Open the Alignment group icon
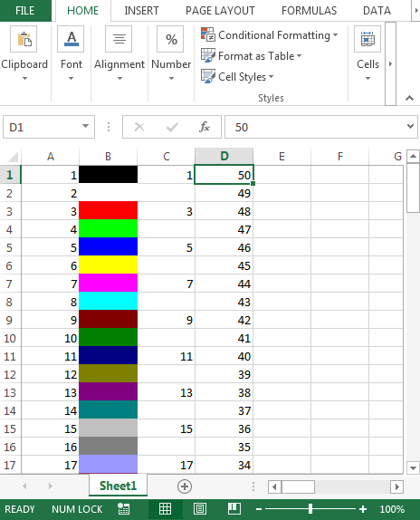The height and width of the screenshot is (520, 420). click(x=119, y=39)
